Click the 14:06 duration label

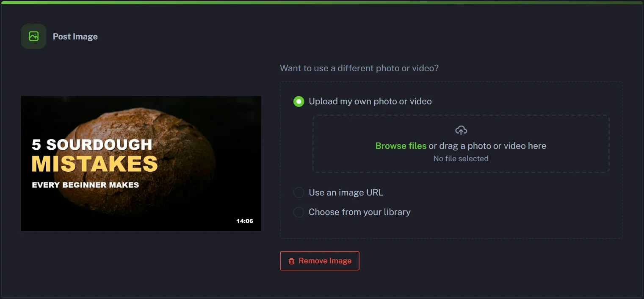[x=245, y=221]
